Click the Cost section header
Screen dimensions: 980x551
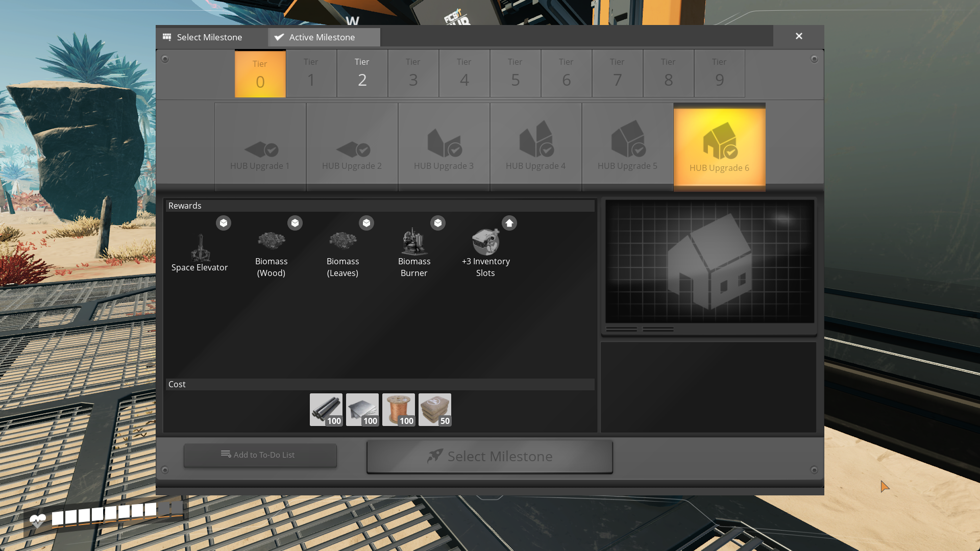tap(380, 384)
